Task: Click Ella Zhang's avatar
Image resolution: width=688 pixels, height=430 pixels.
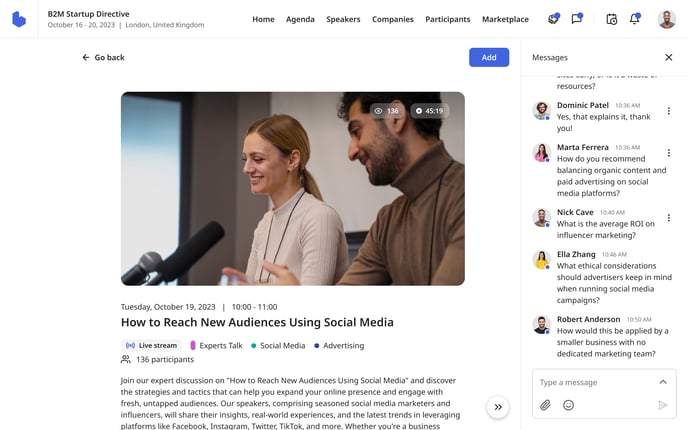Action: [x=542, y=259]
